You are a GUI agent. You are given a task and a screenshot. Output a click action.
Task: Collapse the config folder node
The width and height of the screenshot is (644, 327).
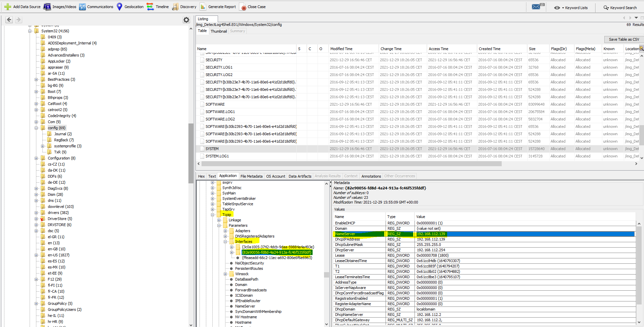pyautogui.click(x=36, y=128)
